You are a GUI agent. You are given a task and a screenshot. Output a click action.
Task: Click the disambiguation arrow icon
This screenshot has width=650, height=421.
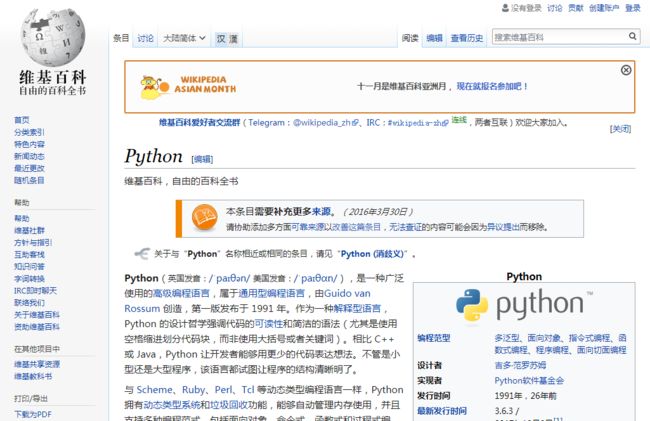point(142,254)
